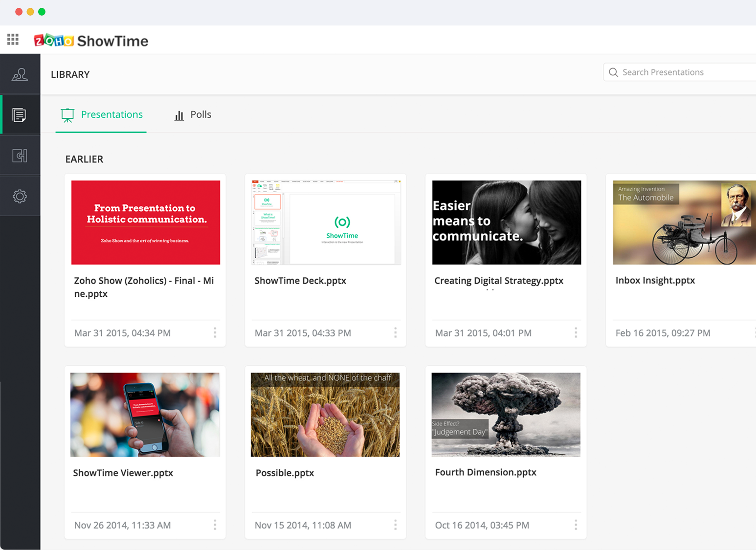The width and height of the screenshot is (756, 550).
Task: Switch to the Polls tab
Action: (x=193, y=115)
